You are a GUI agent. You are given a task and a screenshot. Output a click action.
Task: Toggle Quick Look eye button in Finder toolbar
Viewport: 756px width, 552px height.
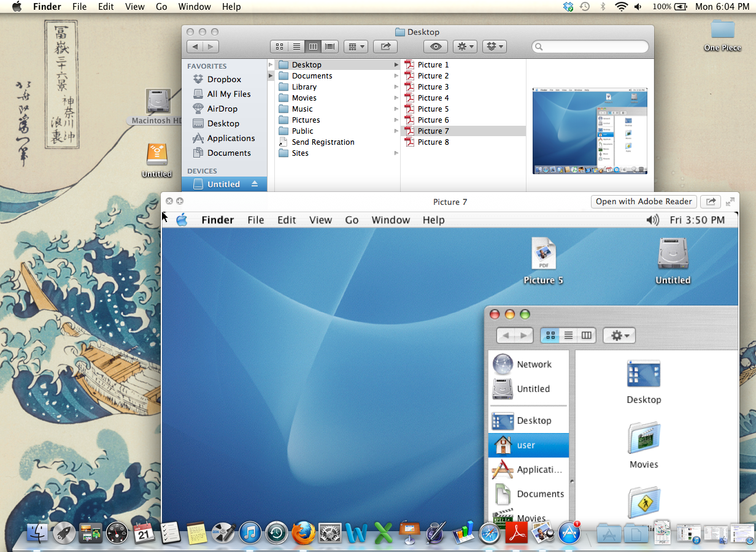coord(436,47)
